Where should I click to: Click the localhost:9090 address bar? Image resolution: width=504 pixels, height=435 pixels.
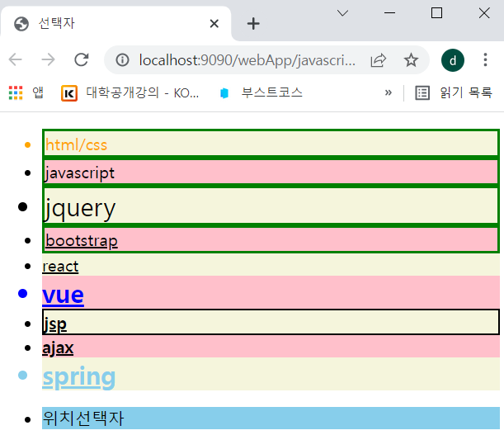pos(247,60)
